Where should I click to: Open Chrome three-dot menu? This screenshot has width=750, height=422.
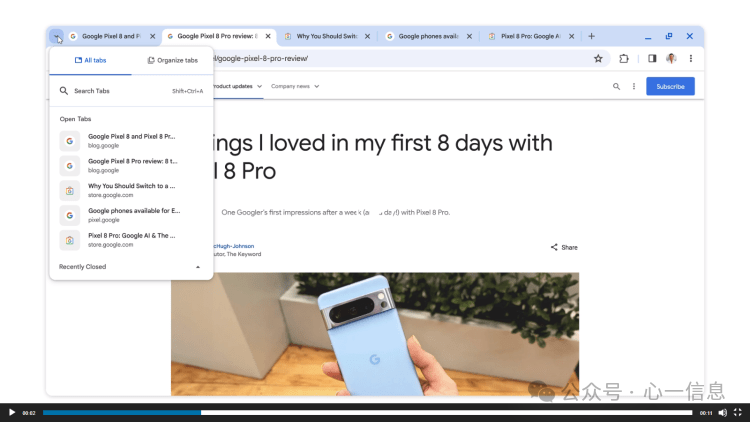pyautogui.click(x=691, y=58)
